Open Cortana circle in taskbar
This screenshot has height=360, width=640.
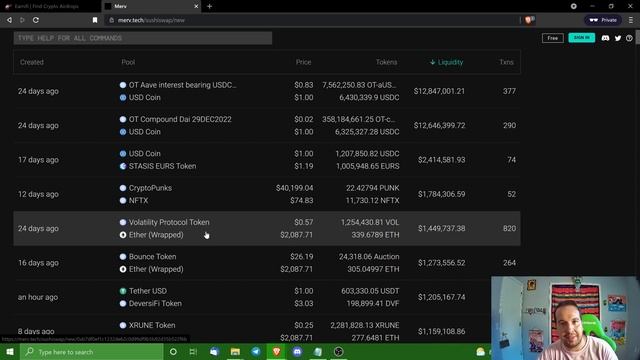click(173, 352)
